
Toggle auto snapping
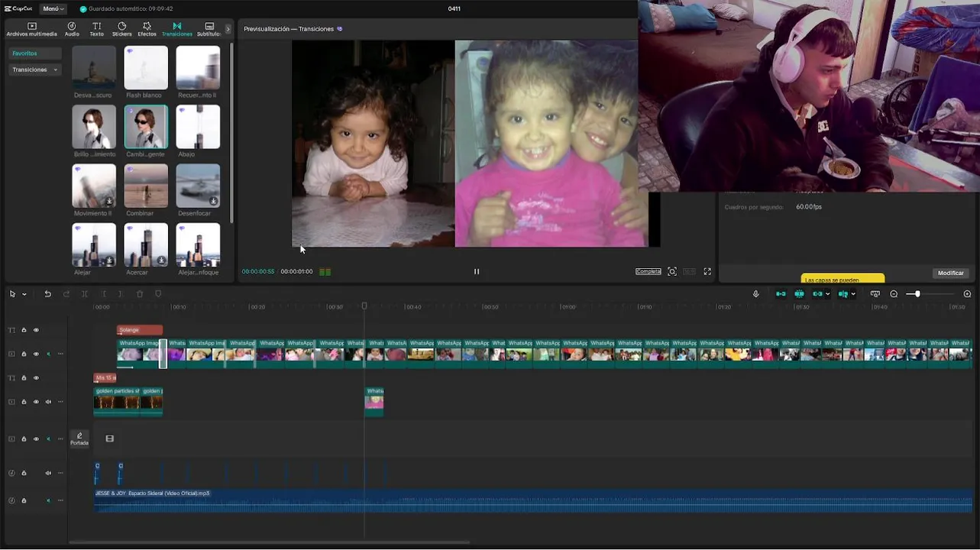tap(799, 294)
